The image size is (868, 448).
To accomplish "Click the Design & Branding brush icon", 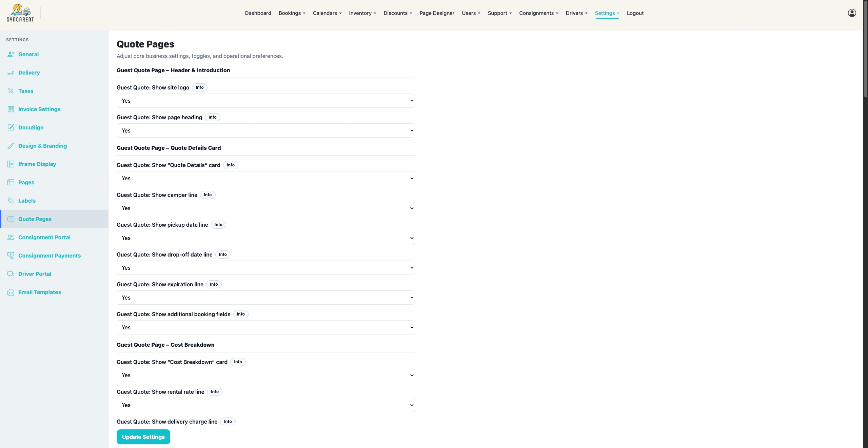I will 11,146.
